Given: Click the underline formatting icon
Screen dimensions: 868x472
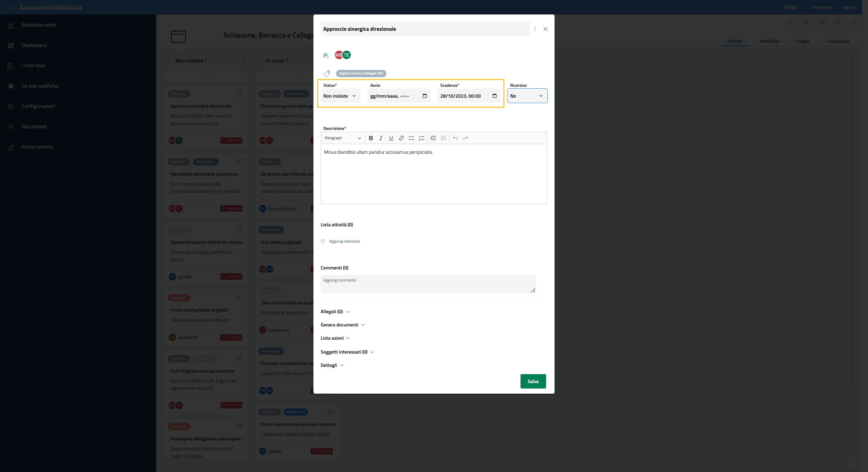Looking at the screenshot, I should coord(391,138).
